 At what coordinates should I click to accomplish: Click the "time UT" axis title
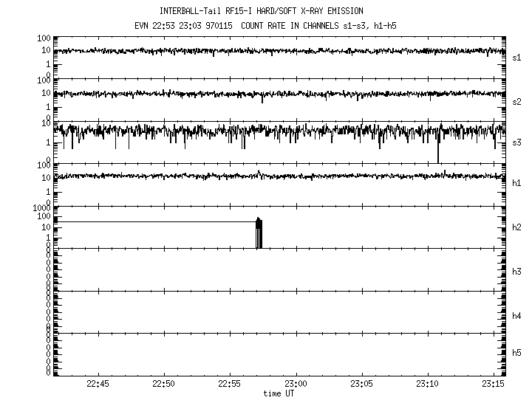280,394
